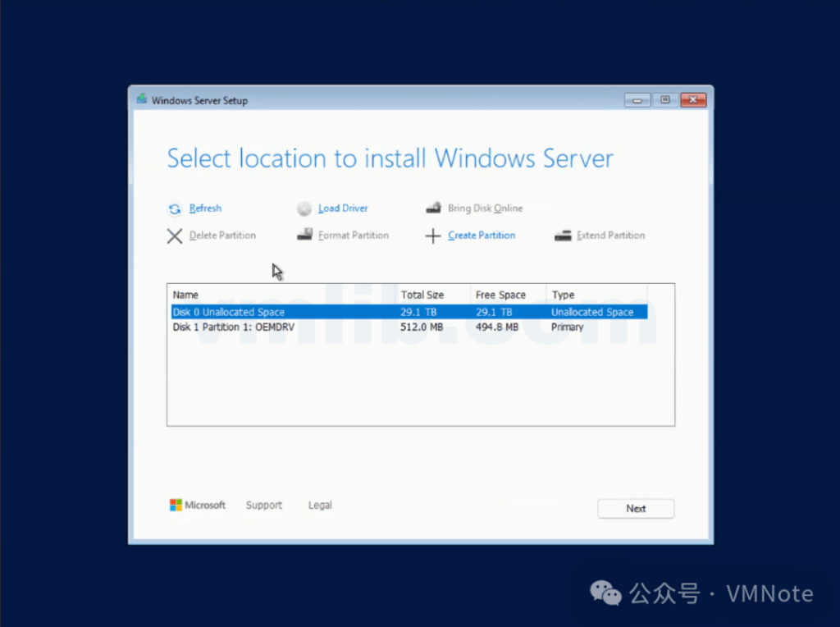Click the Type column header
This screenshot has width=840, height=627.
coord(564,295)
